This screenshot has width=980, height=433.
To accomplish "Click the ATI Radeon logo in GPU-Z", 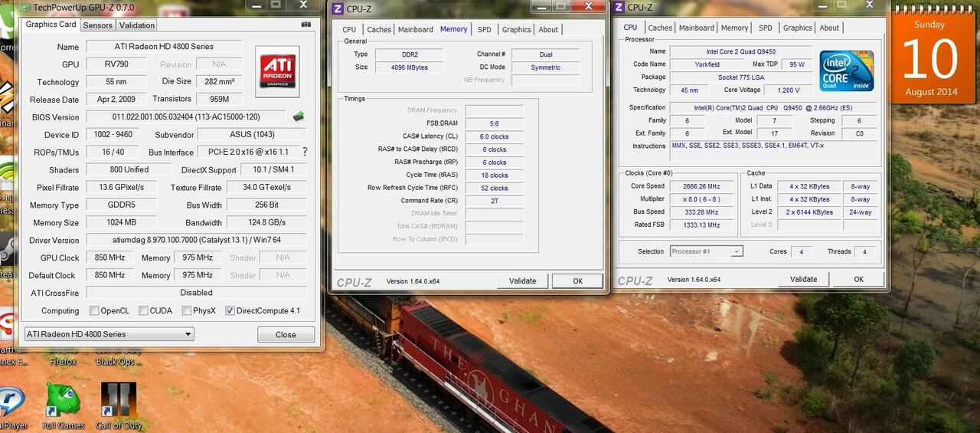I will coord(278,72).
